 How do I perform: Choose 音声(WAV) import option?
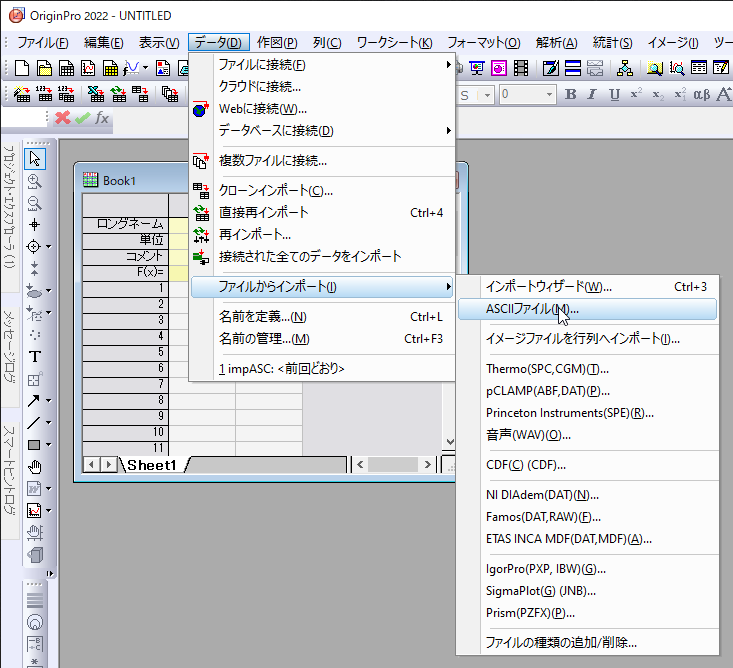pos(587,435)
